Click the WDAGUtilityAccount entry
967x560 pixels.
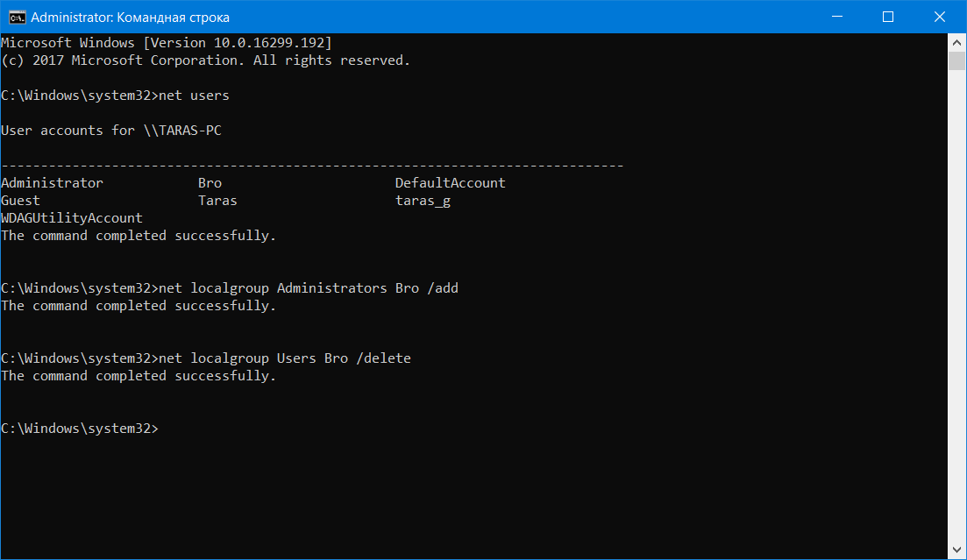[72, 218]
